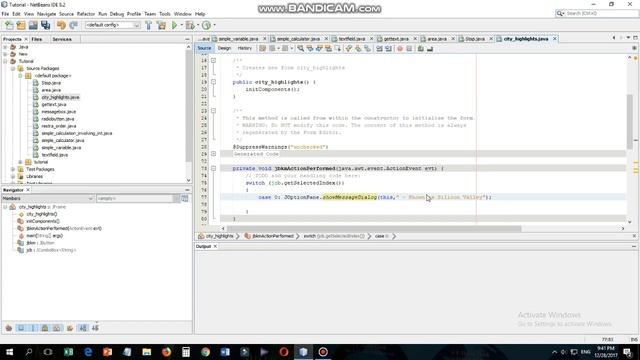
Task: Click the Find Previous Occurrence editor icon
Action: pos(310,49)
